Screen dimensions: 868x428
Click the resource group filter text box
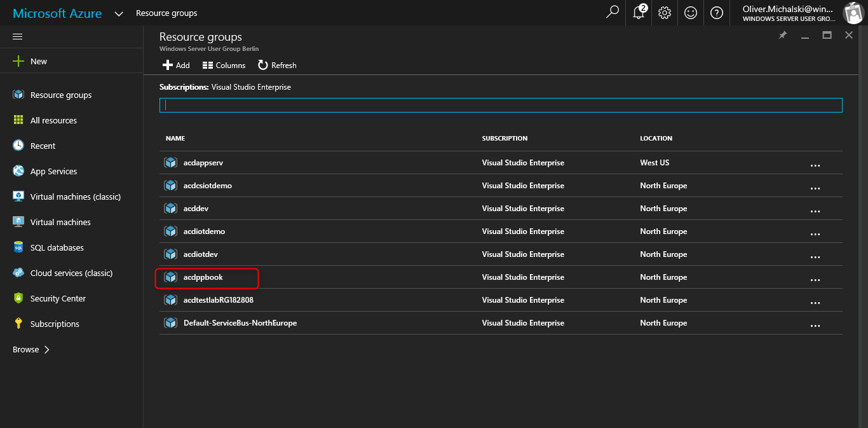coord(500,105)
